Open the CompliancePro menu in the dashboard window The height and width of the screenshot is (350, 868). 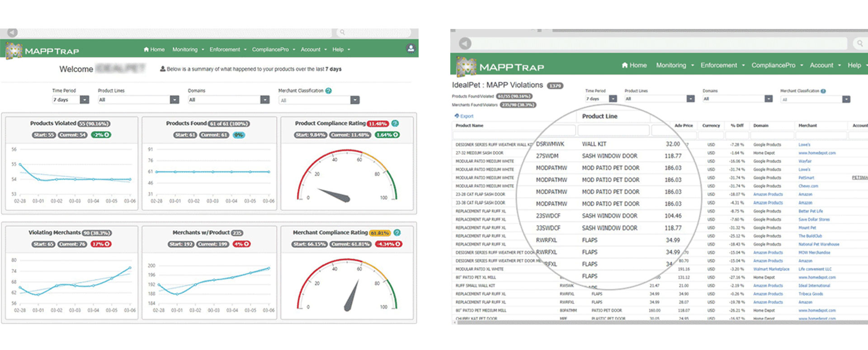tap(274, 49)
